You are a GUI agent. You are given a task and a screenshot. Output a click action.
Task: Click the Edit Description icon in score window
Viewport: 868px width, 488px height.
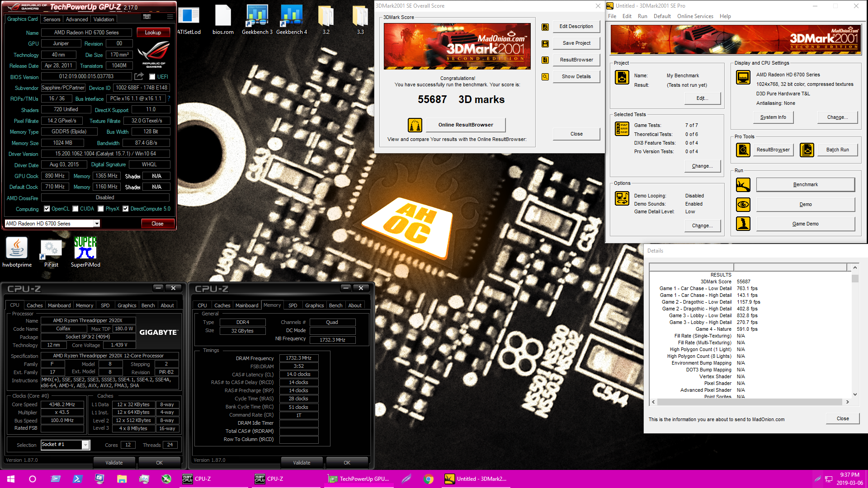click(545, 27)
